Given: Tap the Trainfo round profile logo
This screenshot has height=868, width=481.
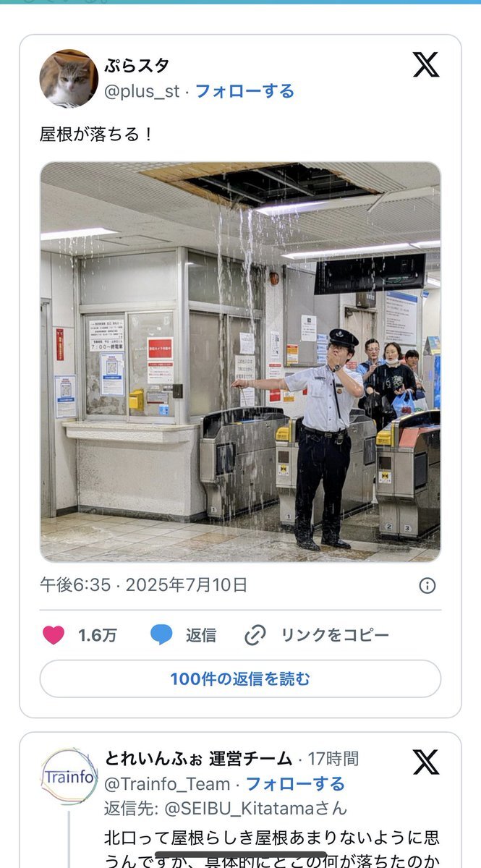Looking at the screenshot, I should 69,777.
